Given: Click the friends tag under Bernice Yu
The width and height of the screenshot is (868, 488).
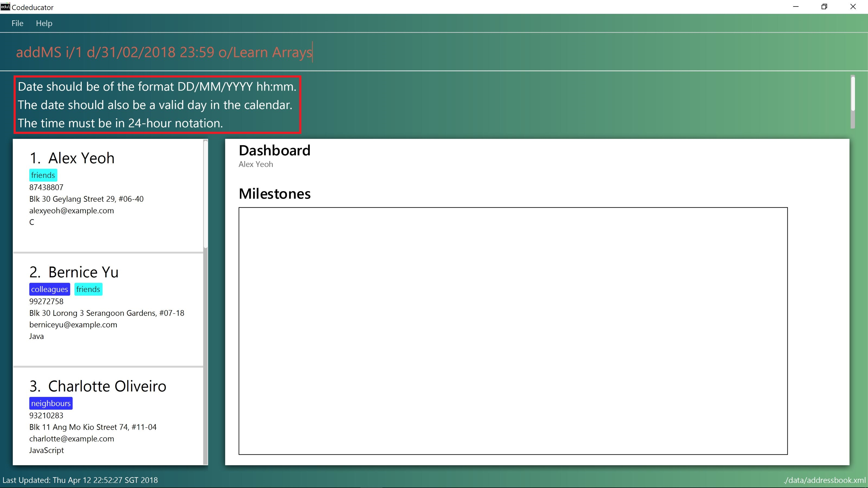Looking at the screenshot, I should [88, 289].
